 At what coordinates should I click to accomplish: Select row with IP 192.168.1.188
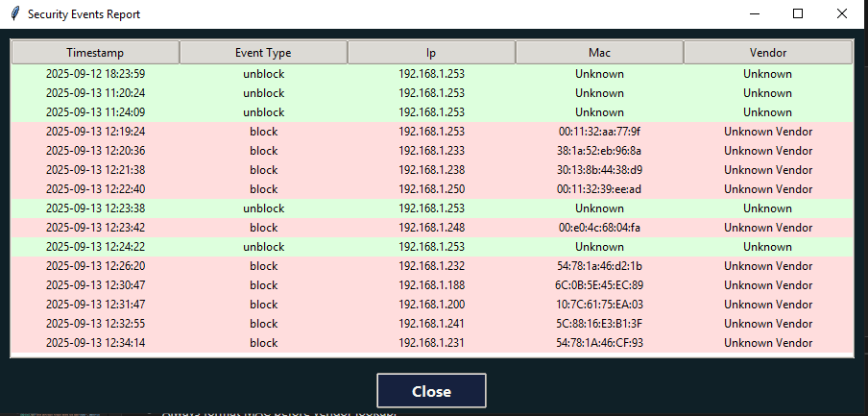coord(431,285)
